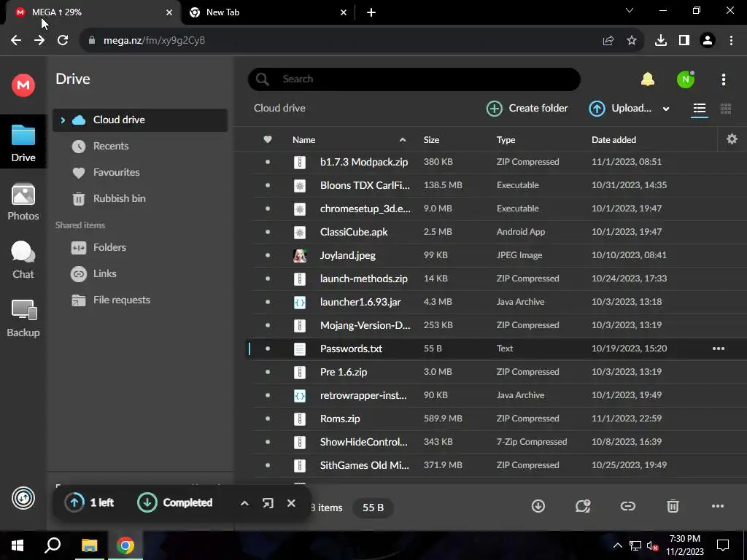Open transfer widget in full window
Viewport: 747px width, 560px height.
pos(268,503)
